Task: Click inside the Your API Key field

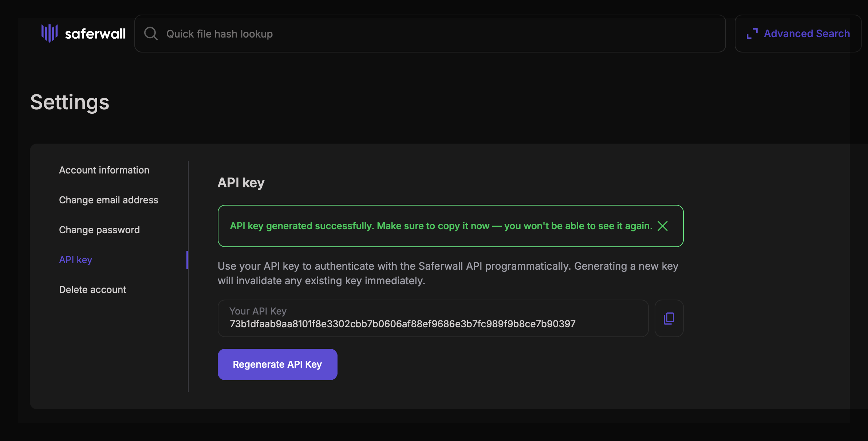Action: tap(433, 318)
